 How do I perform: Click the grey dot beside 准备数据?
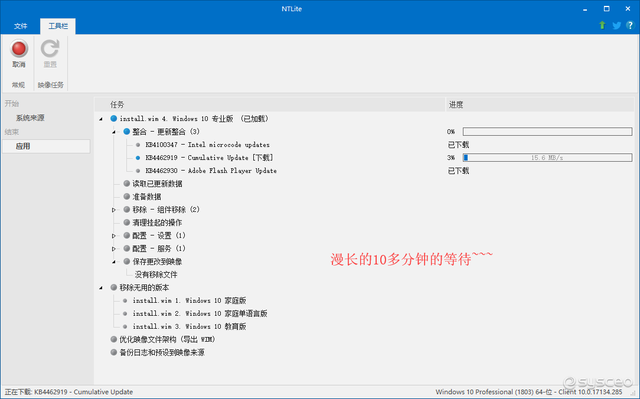pos(127,197)
